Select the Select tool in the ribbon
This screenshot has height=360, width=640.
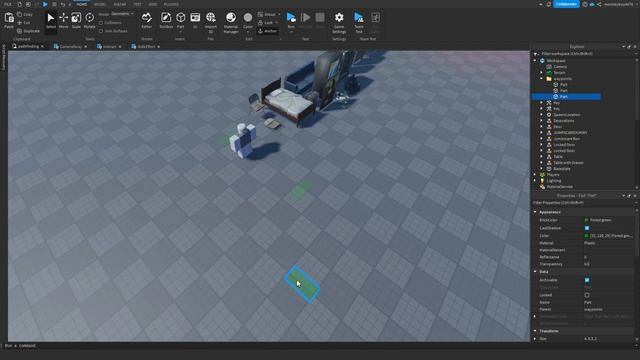point(51,21)
